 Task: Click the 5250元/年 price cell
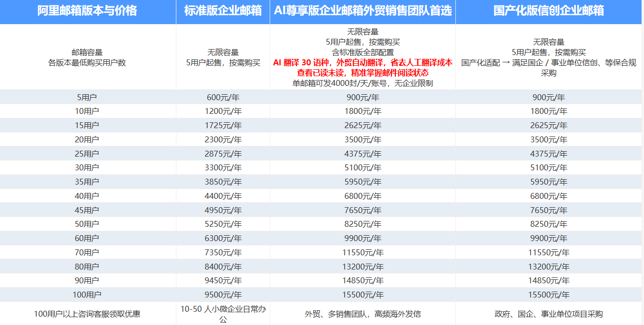223,224
